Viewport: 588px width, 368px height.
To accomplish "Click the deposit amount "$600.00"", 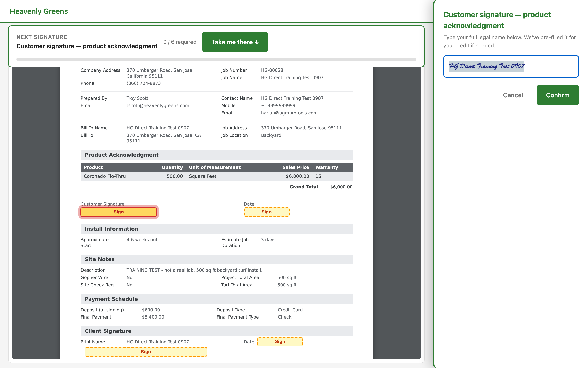I will point(151,310).
